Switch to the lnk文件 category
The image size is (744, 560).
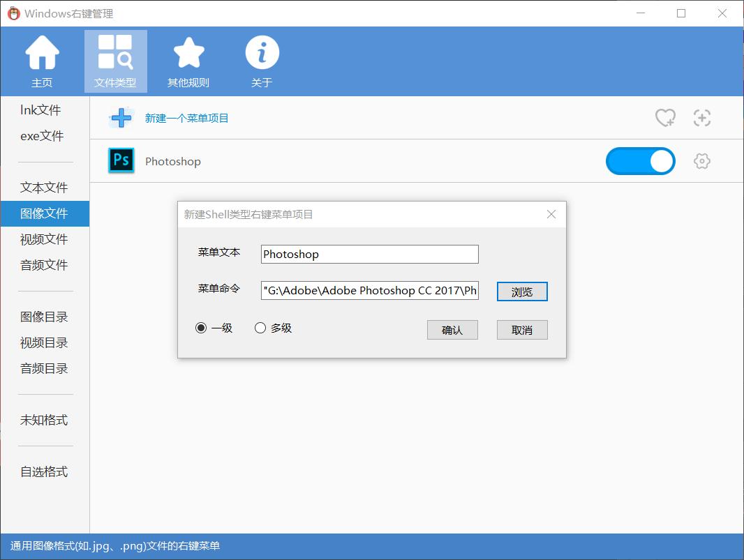tap(43, 109)
